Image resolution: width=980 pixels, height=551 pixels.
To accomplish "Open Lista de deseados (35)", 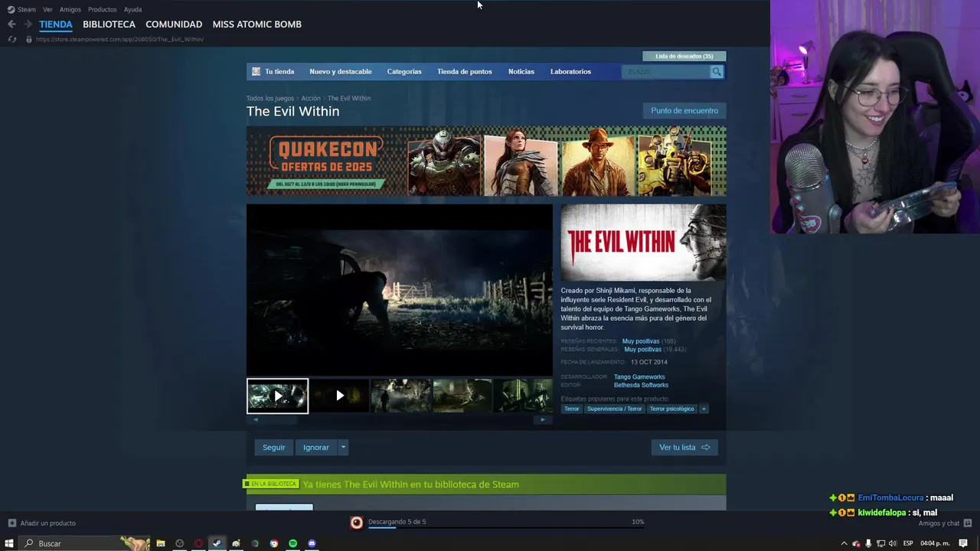I will tap(684, 56).
